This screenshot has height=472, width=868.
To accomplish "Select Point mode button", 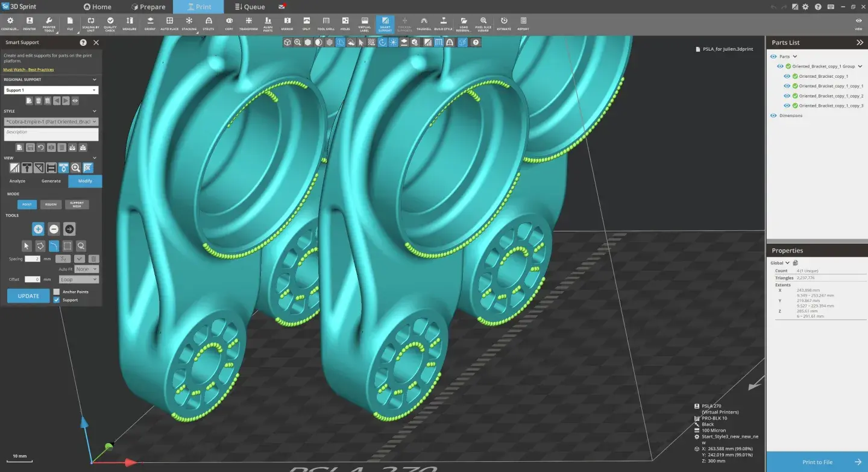I will pos(27,204).
